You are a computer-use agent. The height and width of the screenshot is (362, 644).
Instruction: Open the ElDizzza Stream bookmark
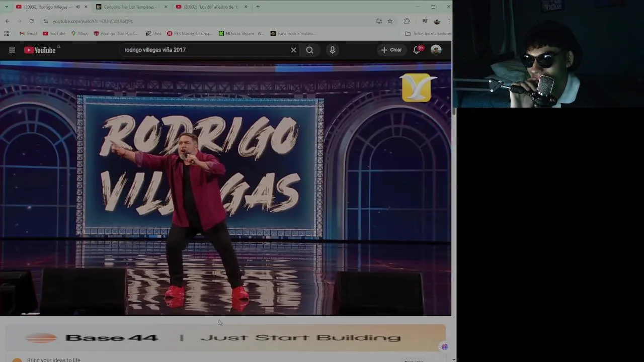tap(242, 34)
